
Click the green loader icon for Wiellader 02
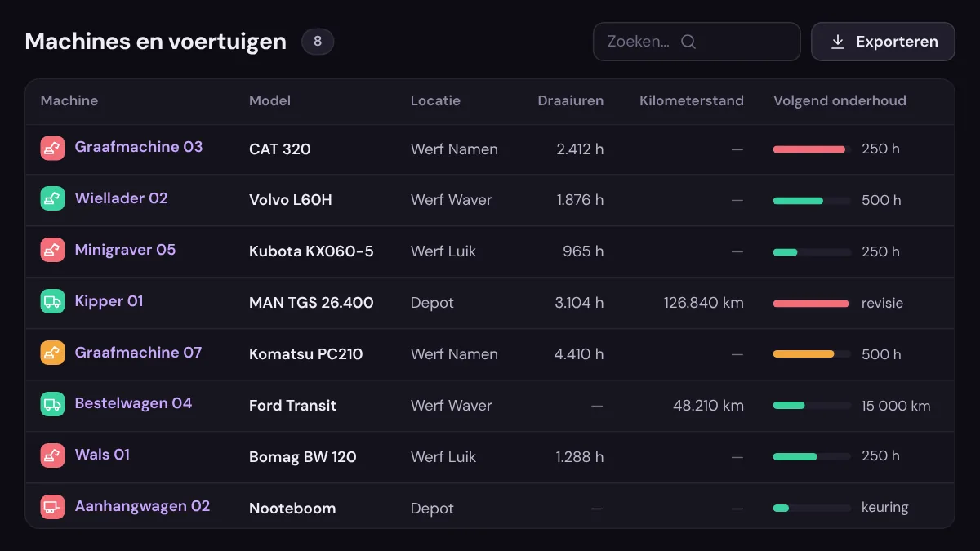click(52, 198)
